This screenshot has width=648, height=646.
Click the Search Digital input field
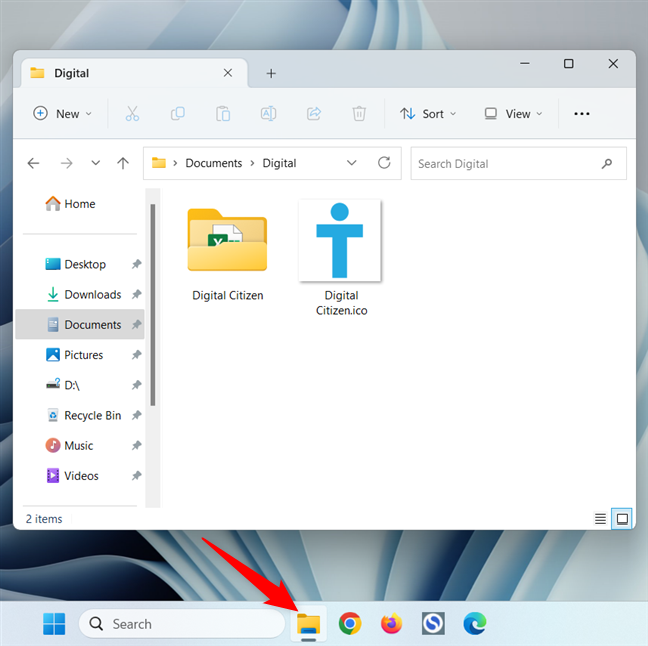click(x=518, y=164)
